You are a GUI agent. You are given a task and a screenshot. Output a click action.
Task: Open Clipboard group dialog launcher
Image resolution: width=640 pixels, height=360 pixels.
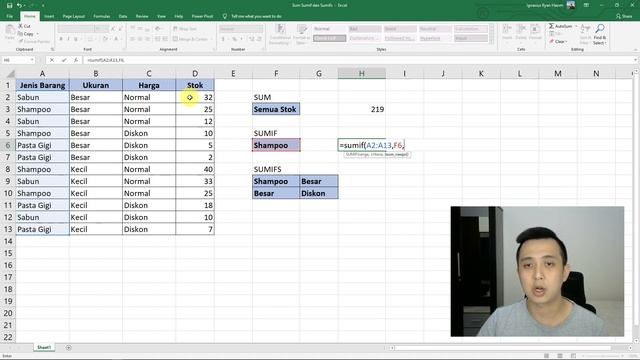[x=52, y=49]
